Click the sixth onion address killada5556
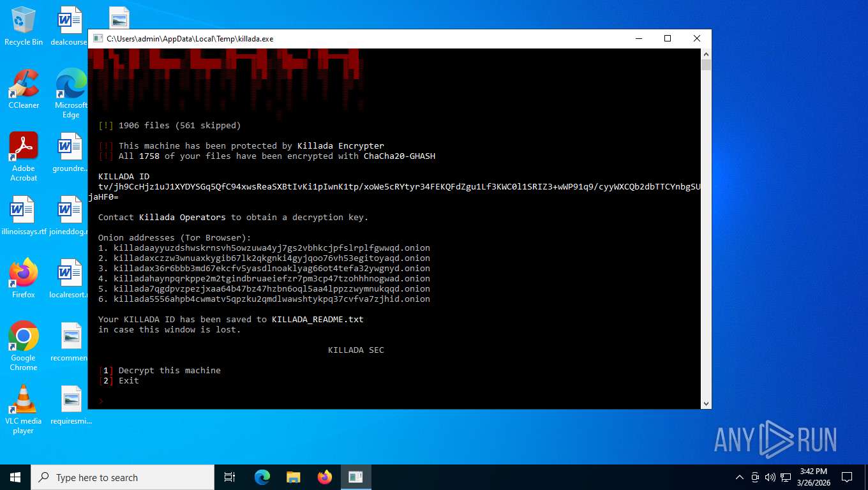The image size is (868, 490). pos(272,299)
